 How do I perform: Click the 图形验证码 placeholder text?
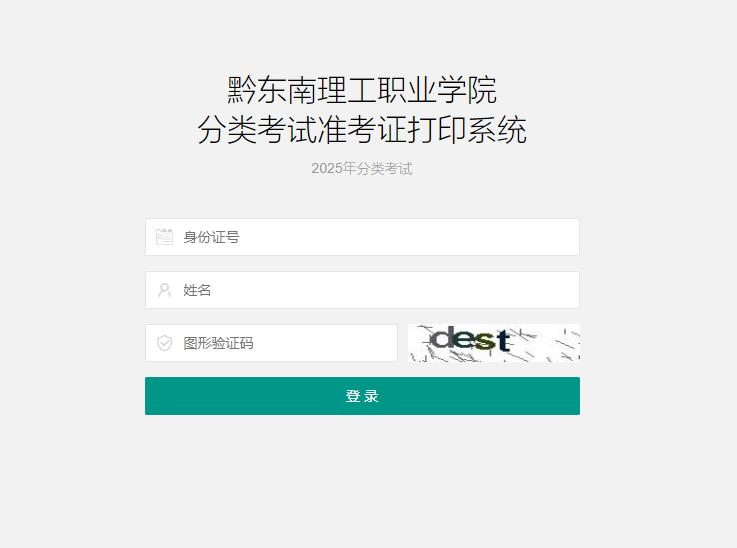218,343
